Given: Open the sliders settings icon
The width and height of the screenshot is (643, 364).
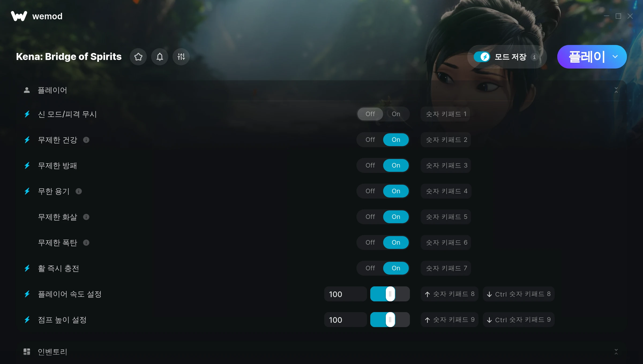Looking at the screenshot, I should 181,57.
